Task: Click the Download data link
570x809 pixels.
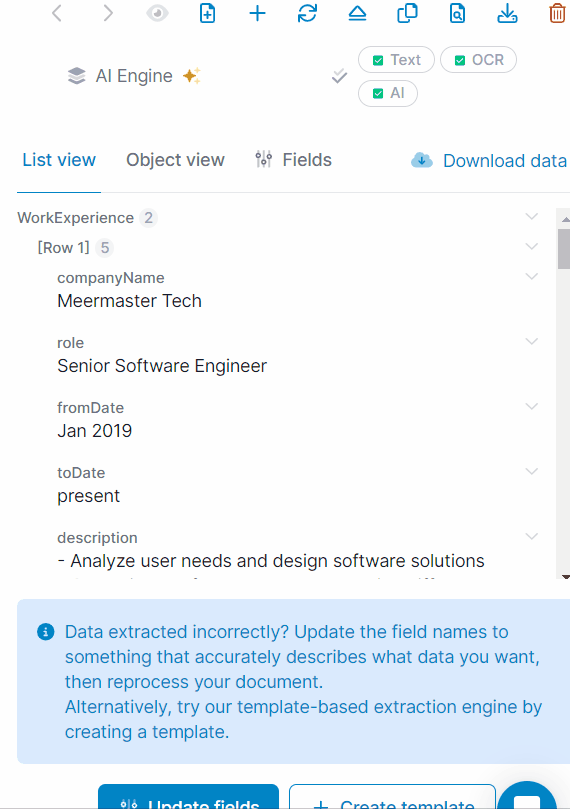Action: (505, 161)
